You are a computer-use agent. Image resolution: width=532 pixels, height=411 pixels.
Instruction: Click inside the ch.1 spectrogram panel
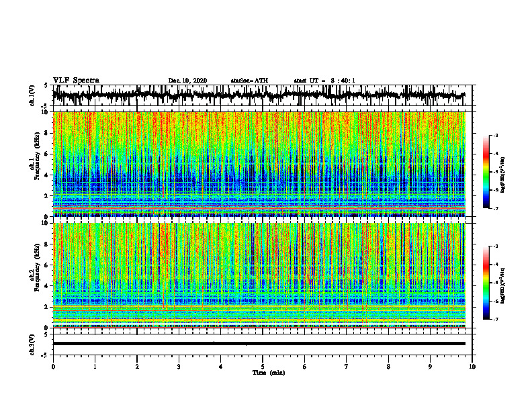259,164
